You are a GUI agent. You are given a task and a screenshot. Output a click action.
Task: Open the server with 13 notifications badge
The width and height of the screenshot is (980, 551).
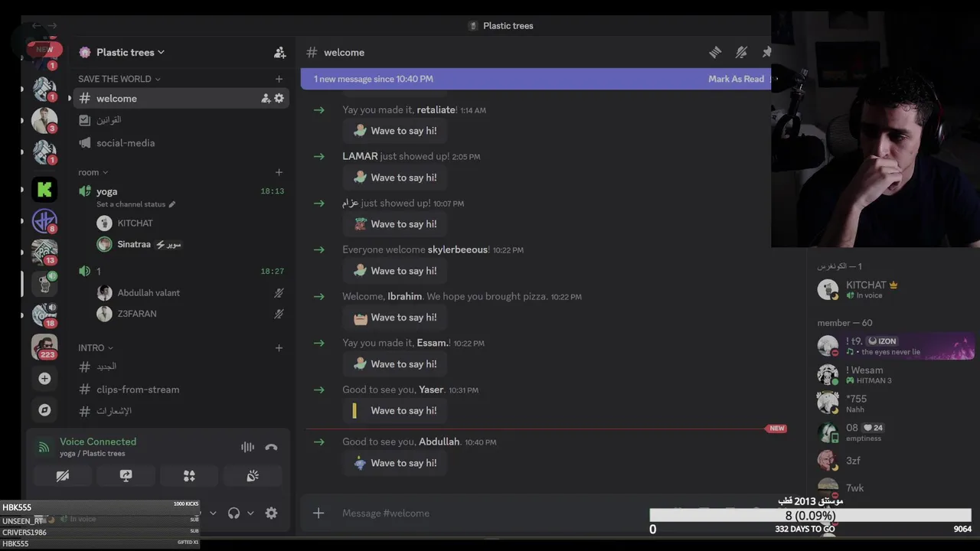click(x=44, y=252)
